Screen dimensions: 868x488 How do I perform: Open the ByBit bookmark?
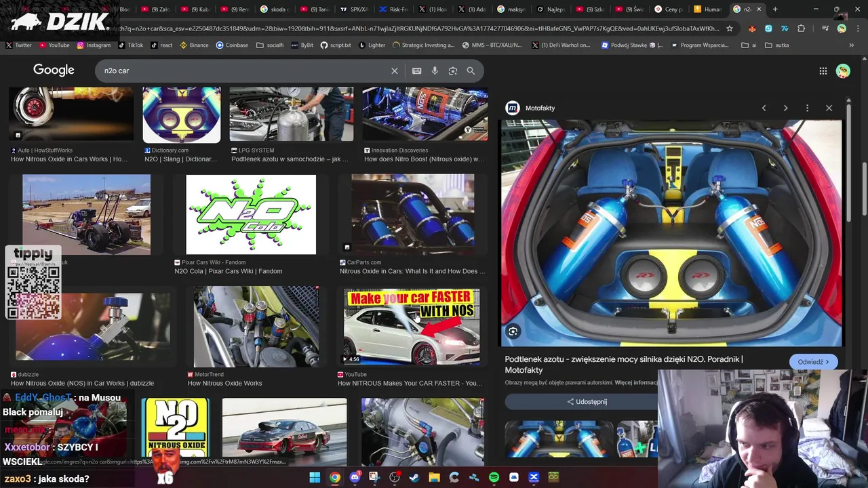[x=302, y=45]
